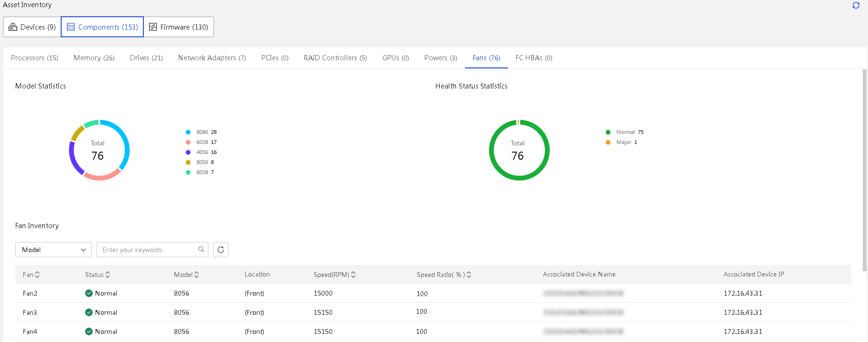Image resolution: width=868 pixels, height=342 pixels.
Task: Open the Memory (26) tab
Action: point(94,58)
